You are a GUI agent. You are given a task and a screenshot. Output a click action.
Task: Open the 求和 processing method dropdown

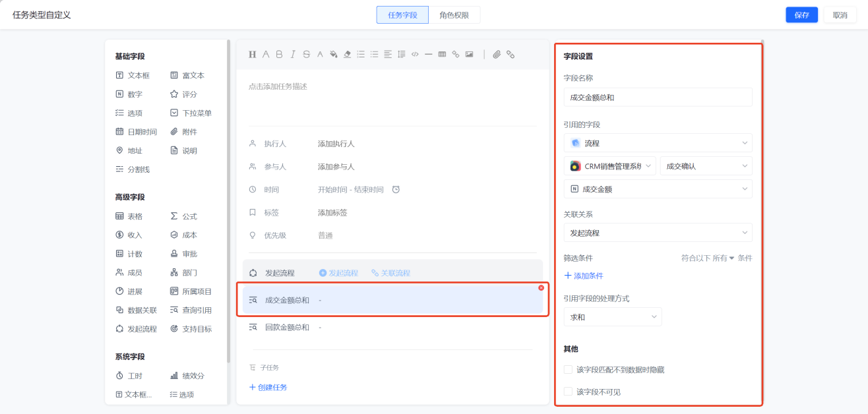(x=613, y=317)
